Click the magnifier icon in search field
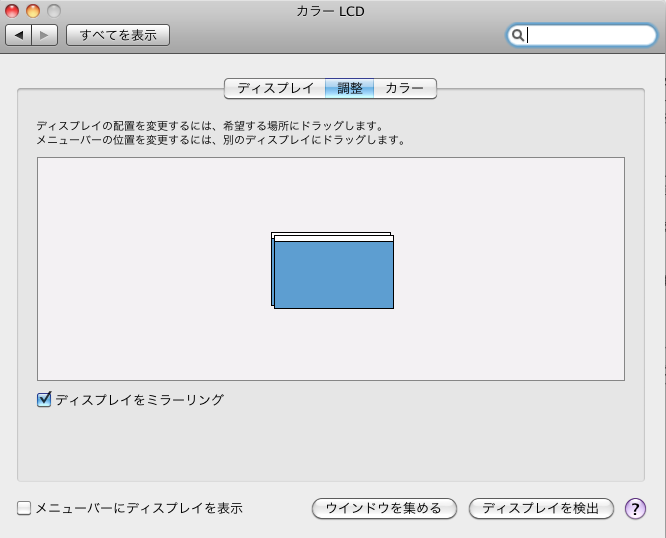666x538 pixels. click(x=517, y=35)
